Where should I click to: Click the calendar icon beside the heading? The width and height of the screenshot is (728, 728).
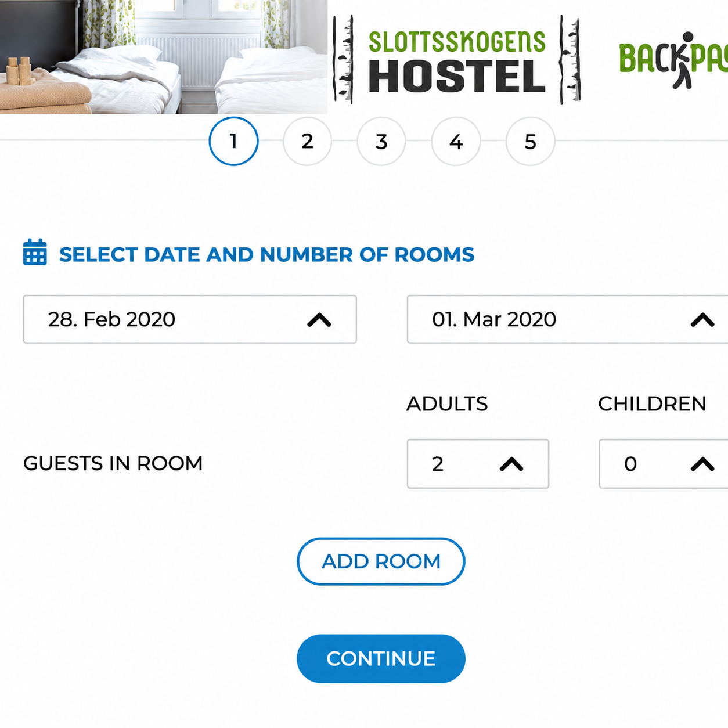click(35, 252)
